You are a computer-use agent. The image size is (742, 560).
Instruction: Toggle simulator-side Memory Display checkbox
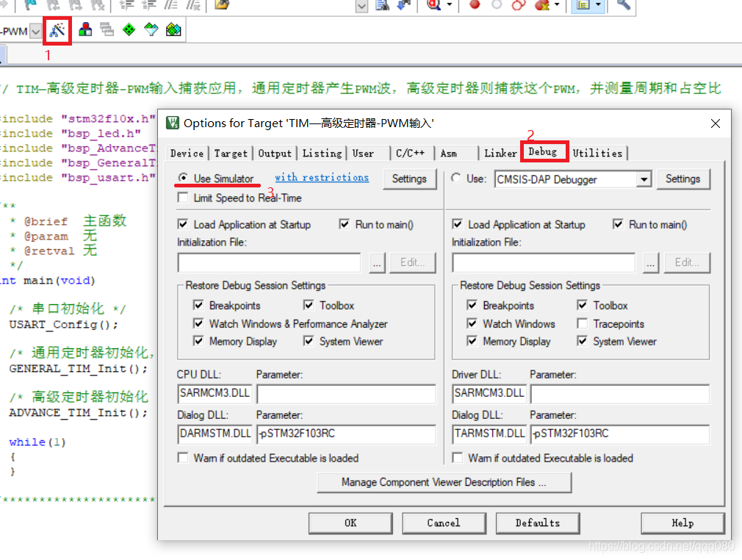(198, 341)
